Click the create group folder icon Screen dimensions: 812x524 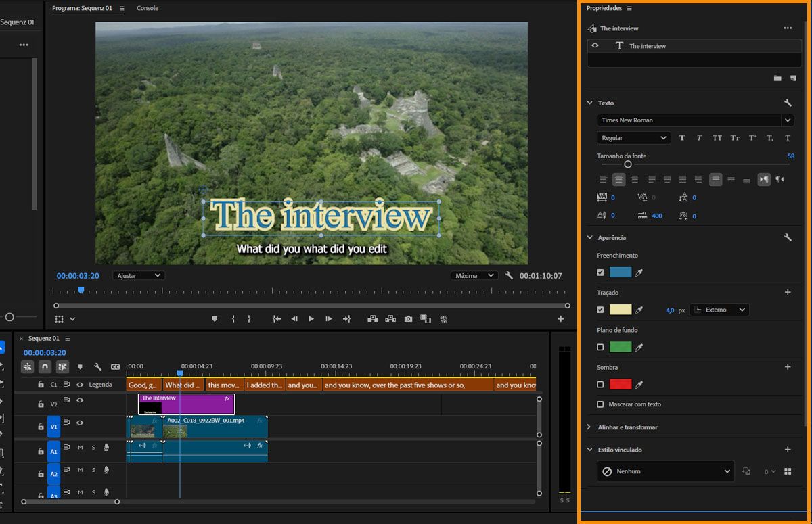[x=777, y=78]
